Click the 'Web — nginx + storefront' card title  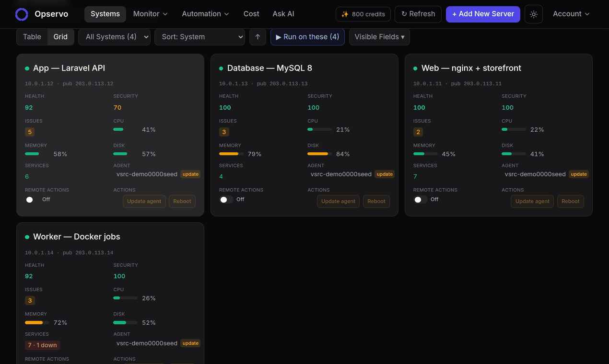click(471, 68)
